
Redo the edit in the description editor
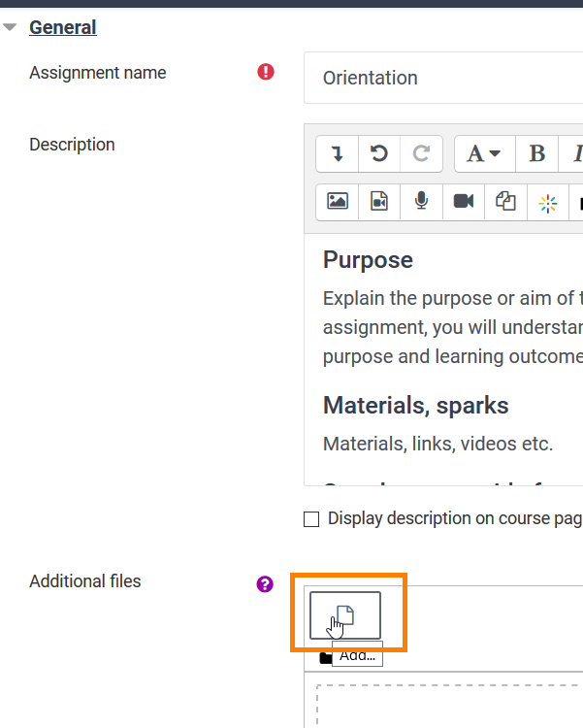[421, 153]
